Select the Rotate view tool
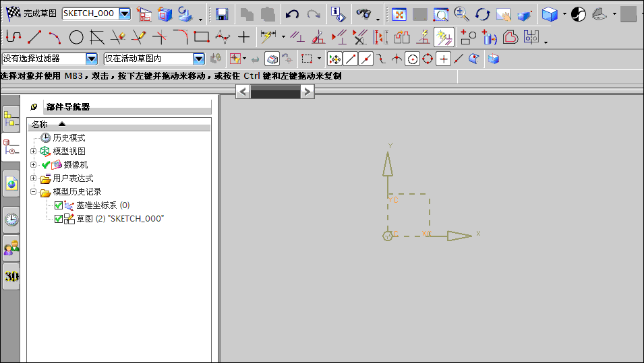 tap(483, 14)
